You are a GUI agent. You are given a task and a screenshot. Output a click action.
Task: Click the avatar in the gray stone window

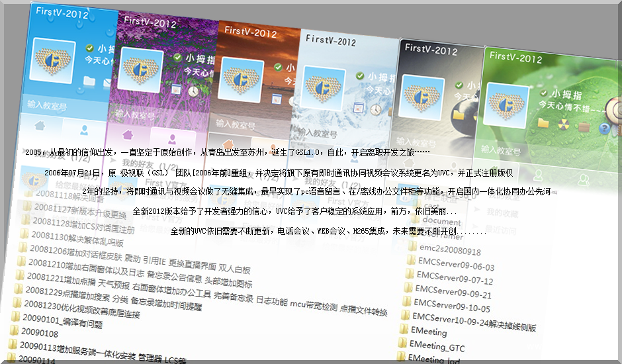(422, 97)
